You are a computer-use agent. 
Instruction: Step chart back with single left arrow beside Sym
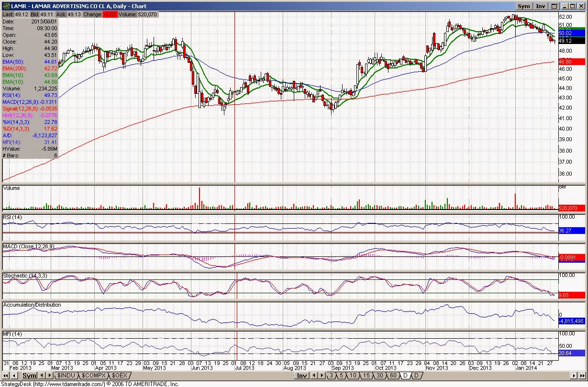pyautogui.click(x=14, y=375)
